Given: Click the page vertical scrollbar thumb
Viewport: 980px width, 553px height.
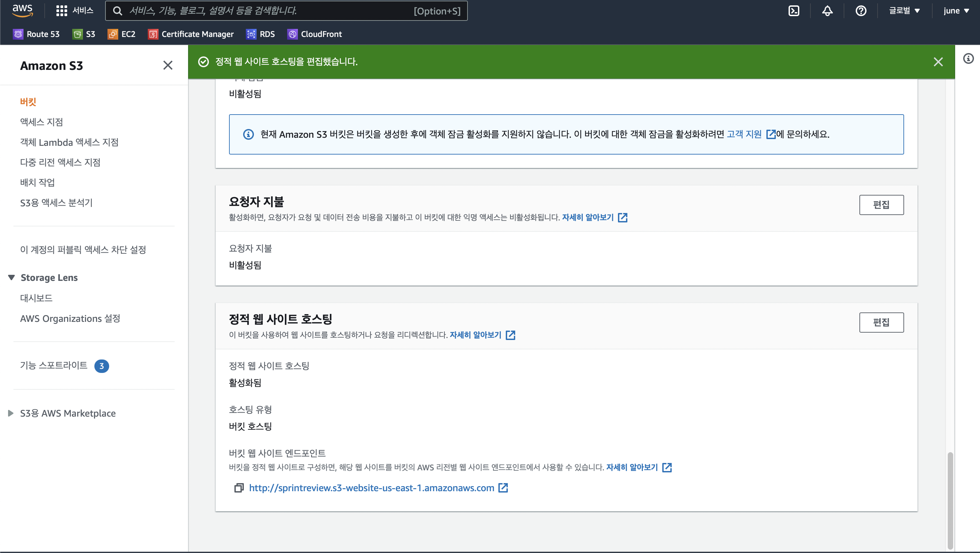Looking at the screenshot, I should 950,500.
